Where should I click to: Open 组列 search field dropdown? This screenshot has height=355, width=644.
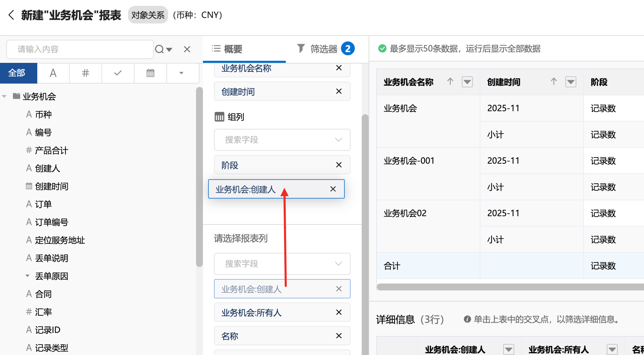point(338,140)
